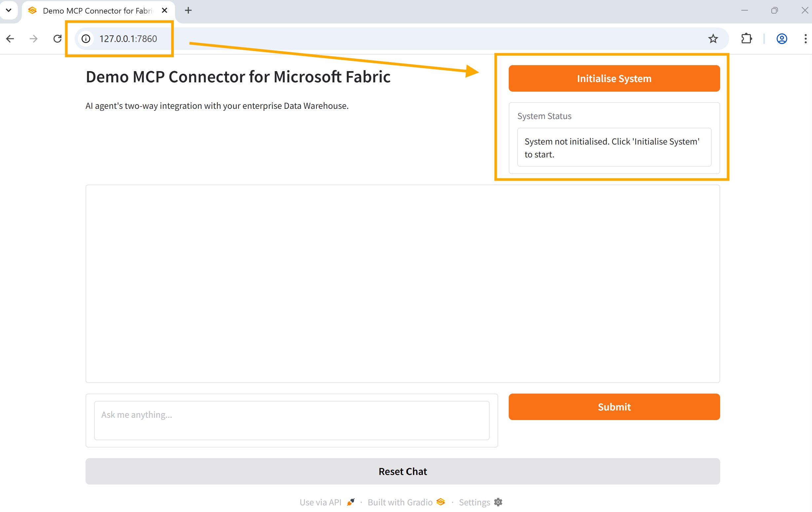Bookmark this page with star icon
Viewport: 812px width, 512px height.
click(x=713, y=39)
